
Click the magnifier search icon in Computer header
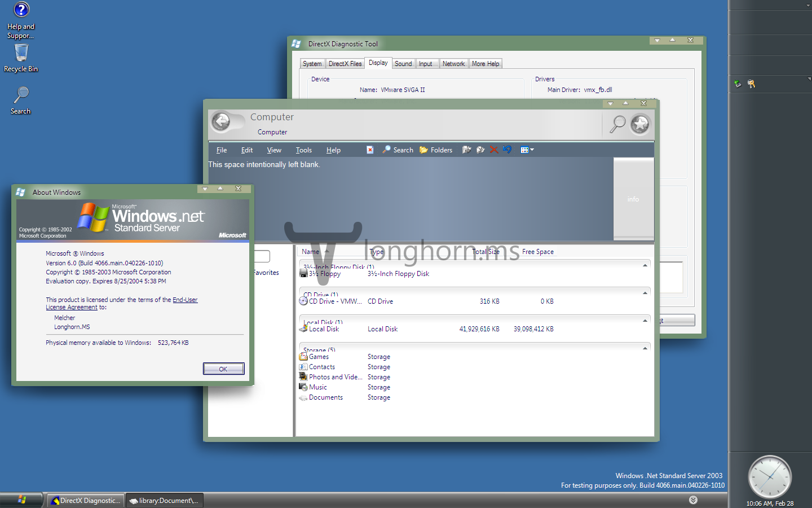pos(618,124)
